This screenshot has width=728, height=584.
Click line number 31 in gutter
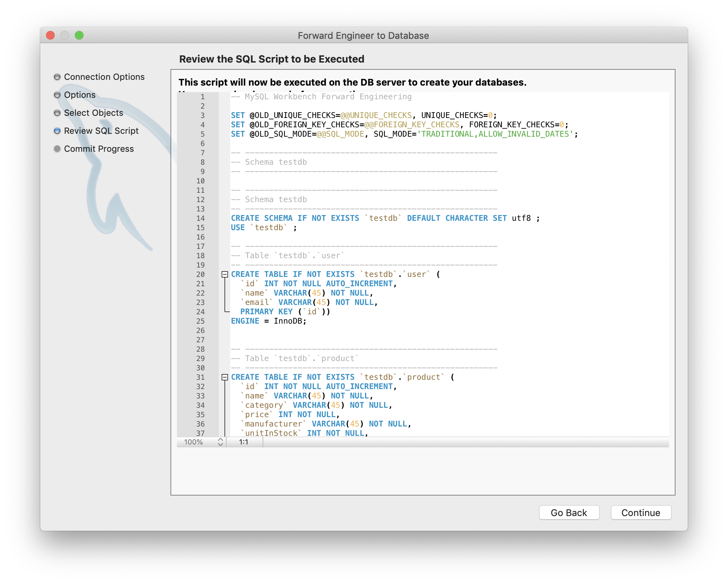tap(200, 377)
